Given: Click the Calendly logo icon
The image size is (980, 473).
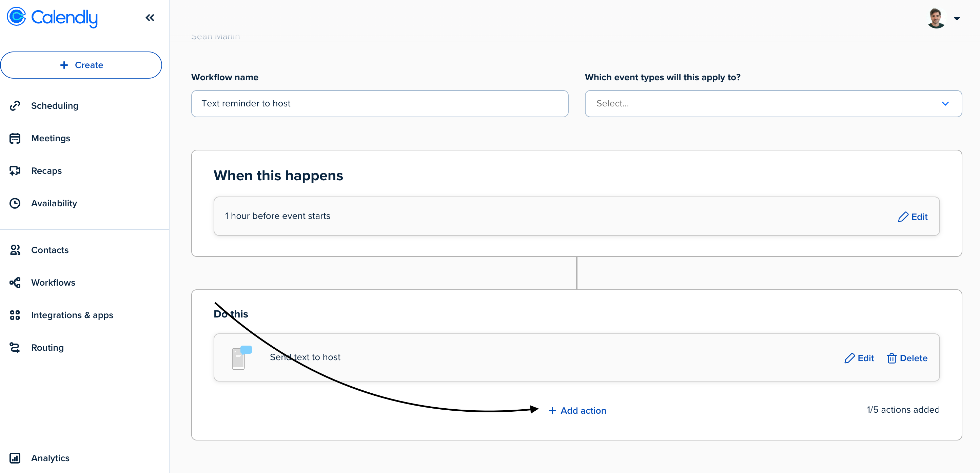Looking at the screenshot, I should (16, 17).
